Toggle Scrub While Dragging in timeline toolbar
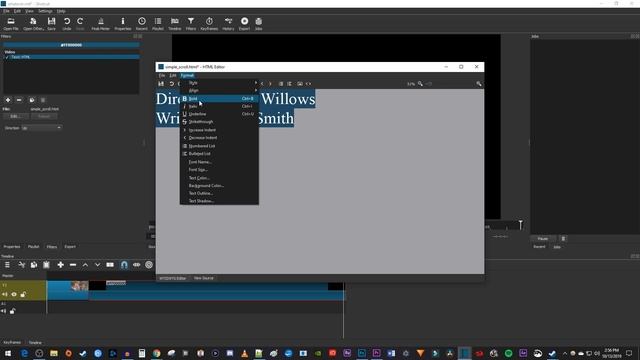The width and height of the screenshot is (640, 360). (136, 265)
